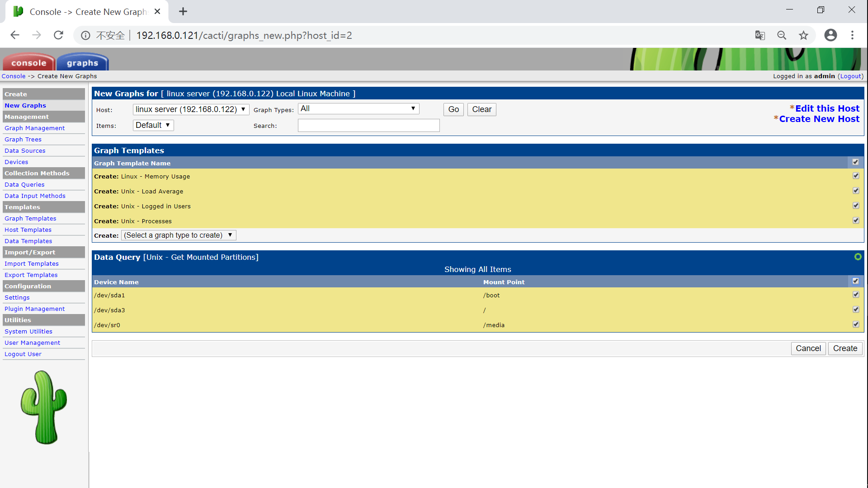This screenshot has height=488, width=868.
Task: Toggle select-all checkbox in Graph Template Name header
Action: click(x=855, y=162)
